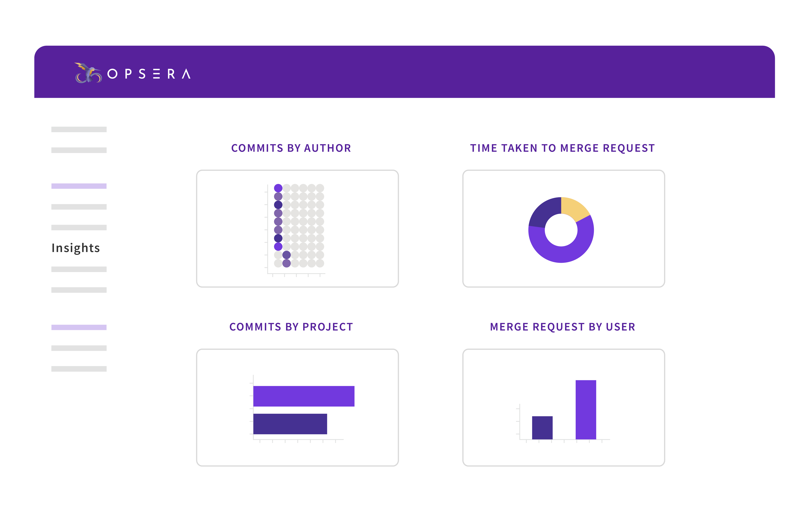
Task: Click the Commits By Author heading
Action: click(x=291, y=148)
